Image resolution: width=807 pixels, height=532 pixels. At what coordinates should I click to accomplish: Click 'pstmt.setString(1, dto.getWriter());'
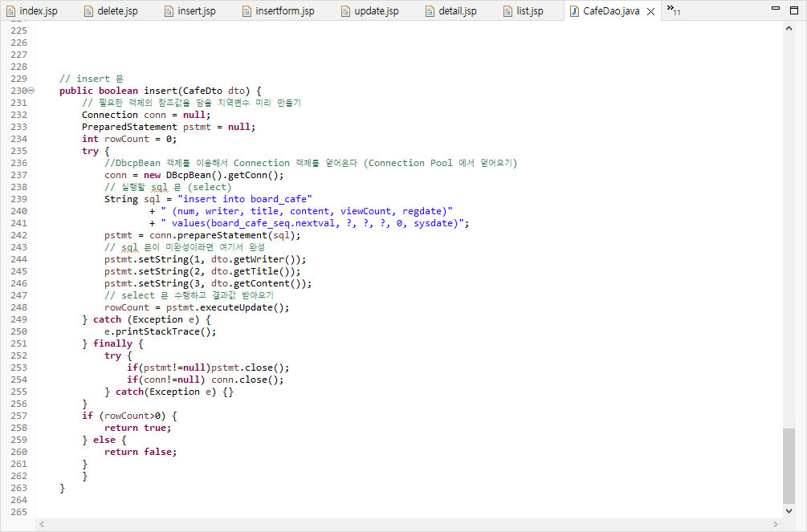[206, 259]
